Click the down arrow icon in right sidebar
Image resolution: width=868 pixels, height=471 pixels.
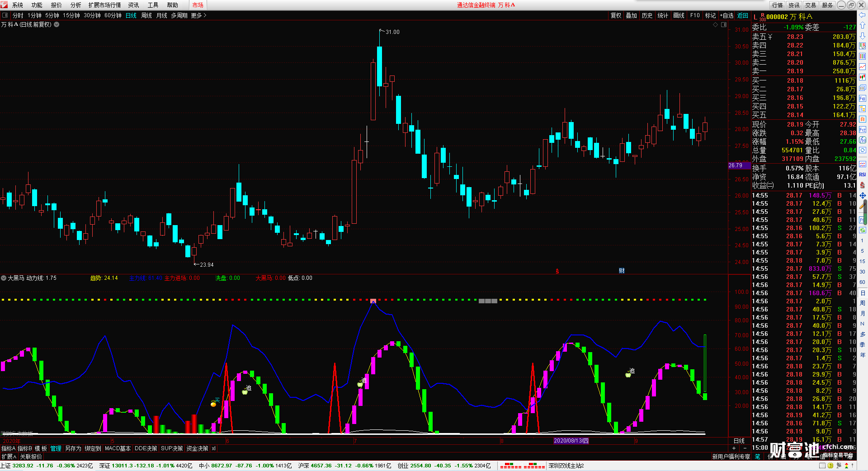(x=863, y=36)
